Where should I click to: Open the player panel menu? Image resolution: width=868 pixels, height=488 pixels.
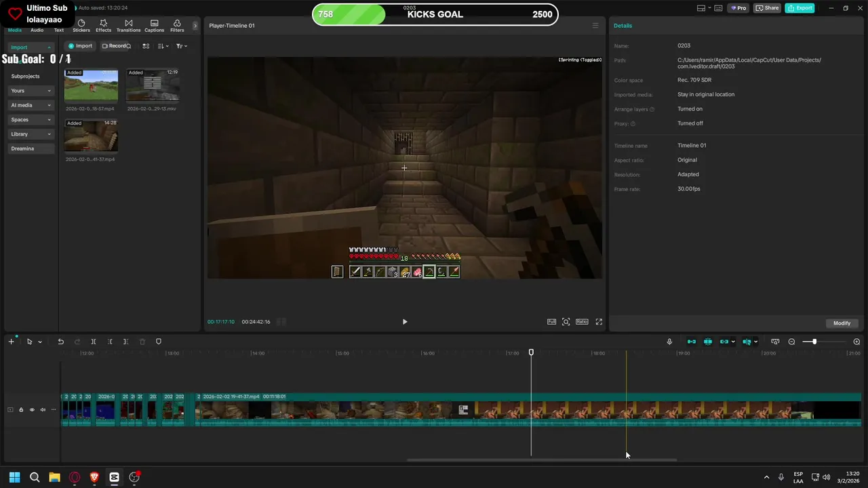tap(595, 26)
